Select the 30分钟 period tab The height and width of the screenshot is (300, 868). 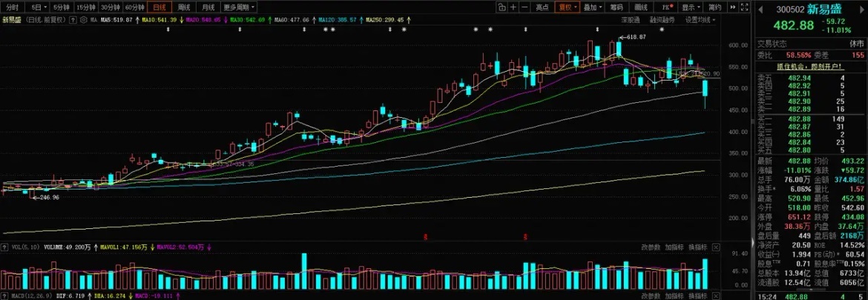110,7
